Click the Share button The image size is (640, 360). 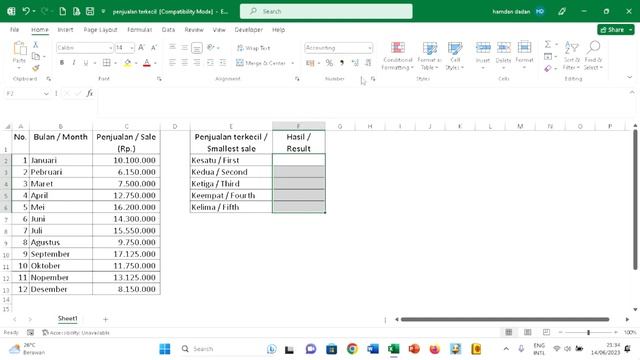[616, 30]
